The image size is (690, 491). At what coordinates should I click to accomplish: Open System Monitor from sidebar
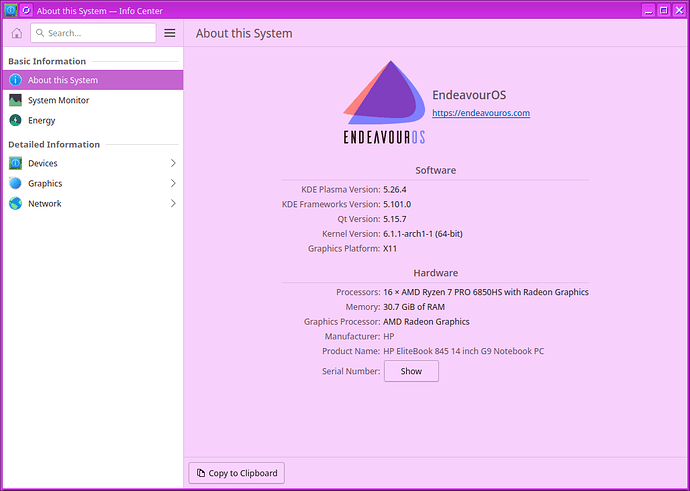click(x=92, y=100)
